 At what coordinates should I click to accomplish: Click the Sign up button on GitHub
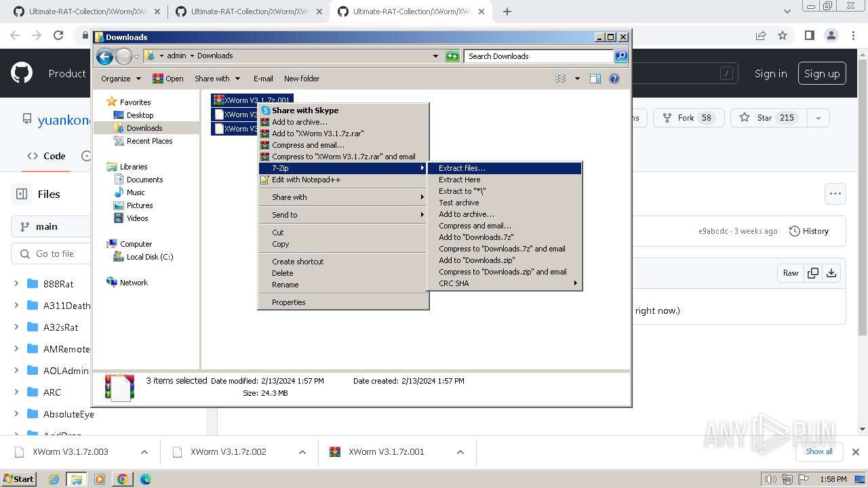(x=822, y=74)
